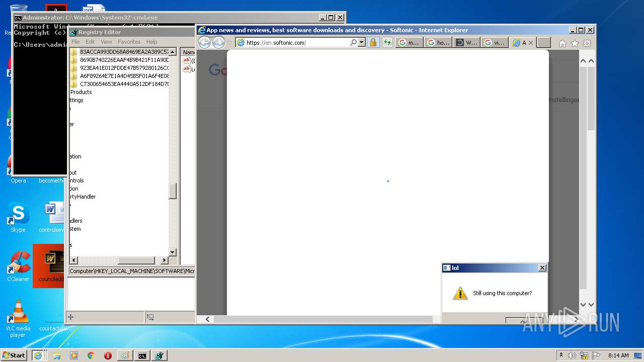Switch to Paint taskbar button
Image resolution: width=644 pixels, height=362 pixels.
pos(125,355)
